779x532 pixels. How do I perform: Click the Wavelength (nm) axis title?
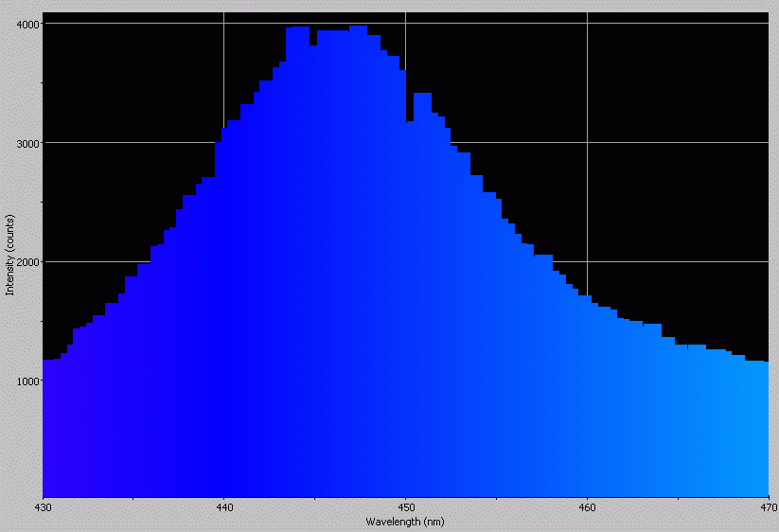click(x=405, y=523)
